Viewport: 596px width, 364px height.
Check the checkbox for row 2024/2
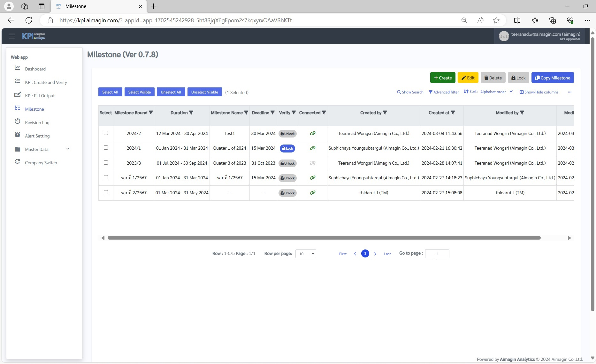(106, 133)
